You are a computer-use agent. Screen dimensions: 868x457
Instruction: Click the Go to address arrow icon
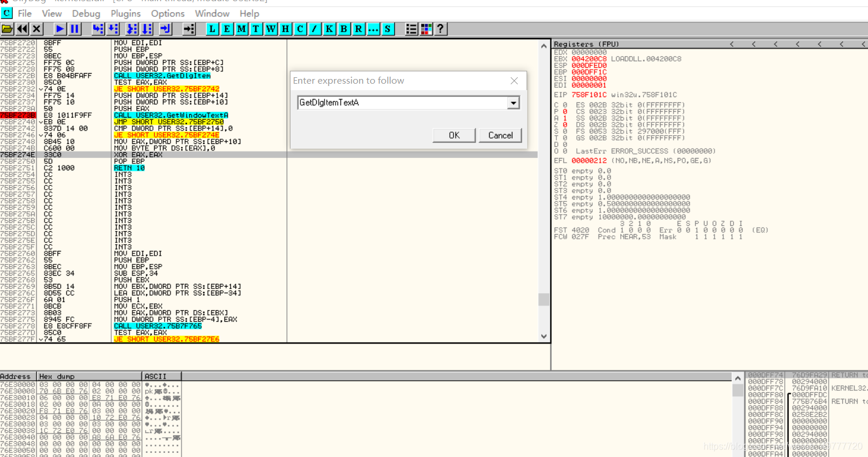189,29
